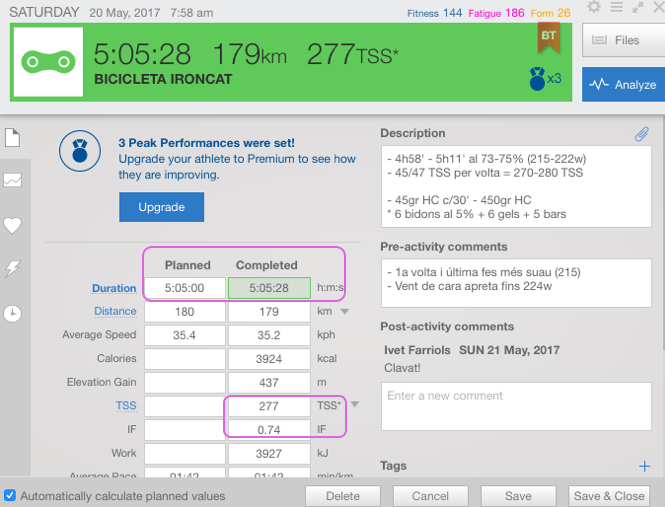This screenshot has height=507, width=665.
Task: Open the hamburger options menu
Action: coord(615,7)
